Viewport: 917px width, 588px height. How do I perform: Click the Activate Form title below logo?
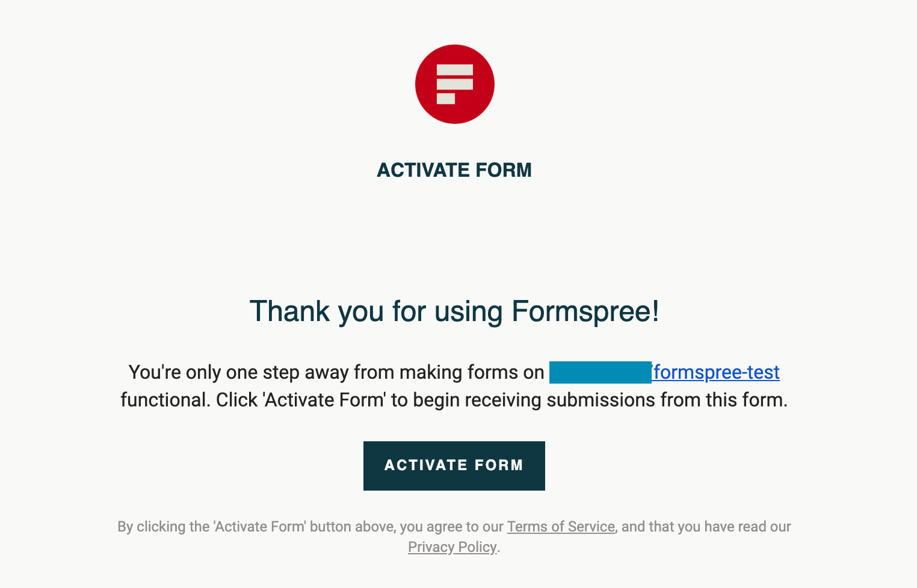[x=454, y=170]
